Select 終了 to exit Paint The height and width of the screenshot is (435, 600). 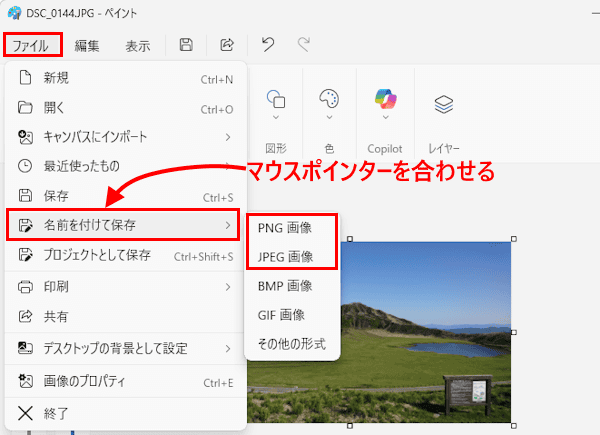tap(126, 413)
